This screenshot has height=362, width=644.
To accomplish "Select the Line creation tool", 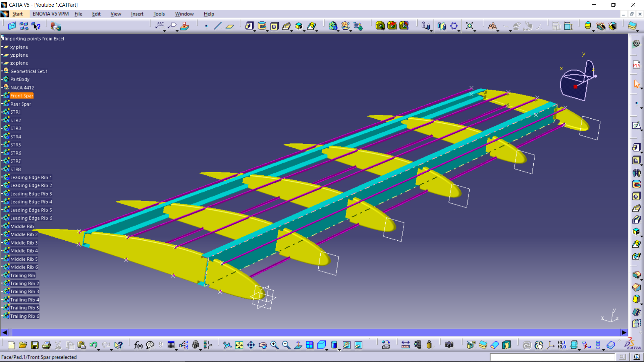I will (218, 26).
